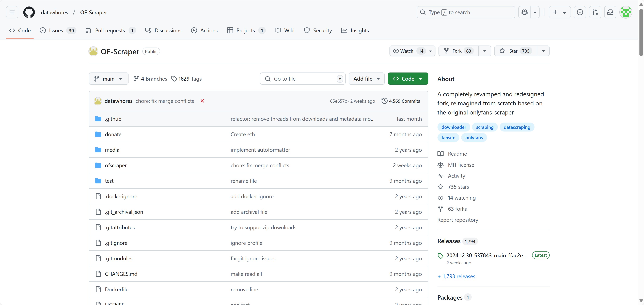Open the .gitmodules file
Screen dimensions: 644x305
pos(119,258)
